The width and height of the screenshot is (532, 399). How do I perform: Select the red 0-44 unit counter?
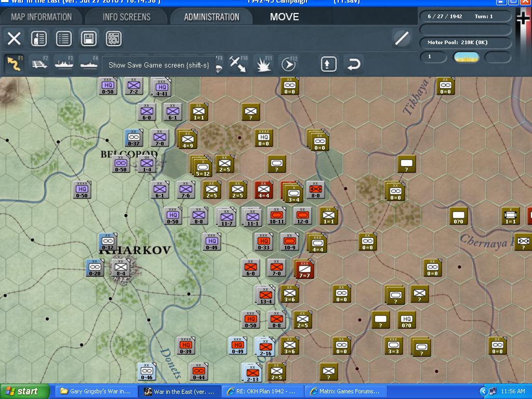198,372
